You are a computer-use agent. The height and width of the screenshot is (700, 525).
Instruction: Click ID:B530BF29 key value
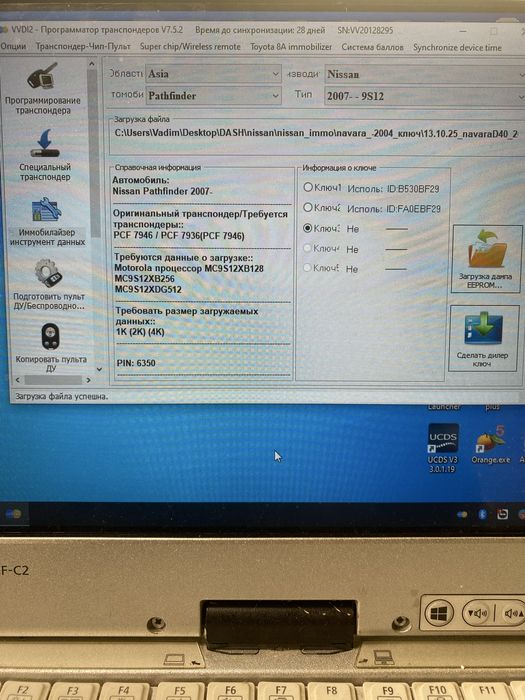[413, 189]
